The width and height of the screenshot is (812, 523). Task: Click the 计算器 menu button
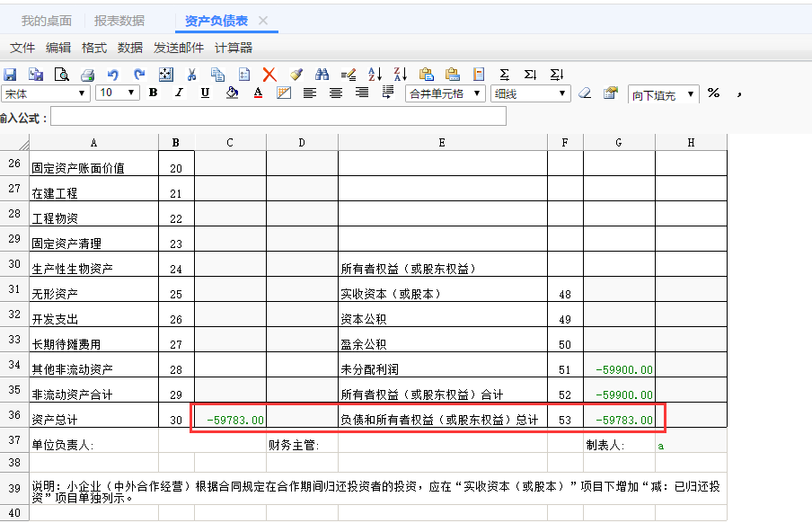pyautogui.click(x=234, y=48)
